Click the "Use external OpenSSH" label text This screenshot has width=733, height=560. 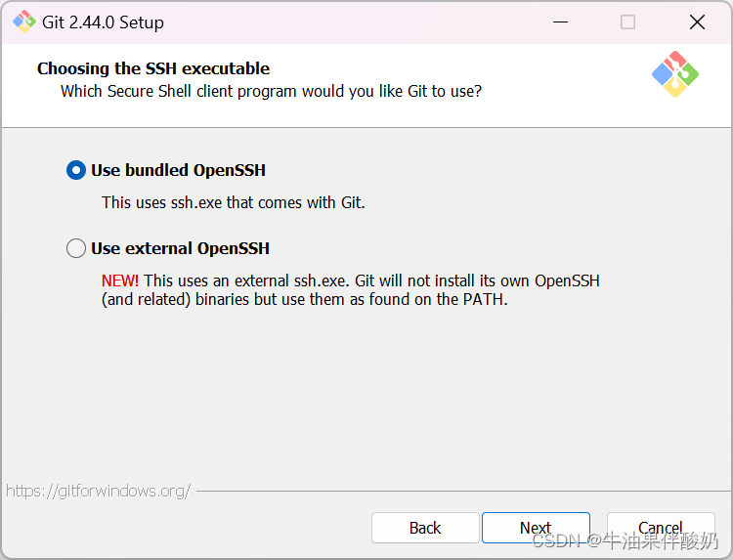click(x=180, y=248)
